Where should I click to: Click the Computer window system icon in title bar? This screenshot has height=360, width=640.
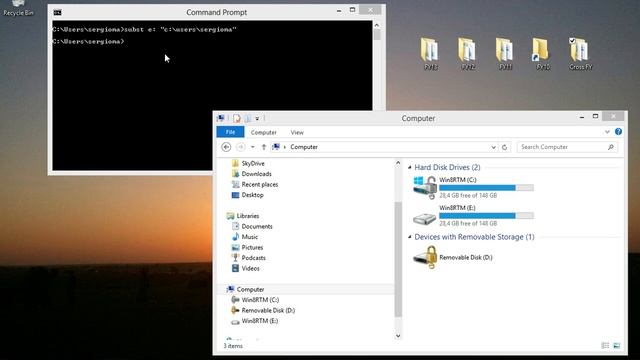[221, 118]
